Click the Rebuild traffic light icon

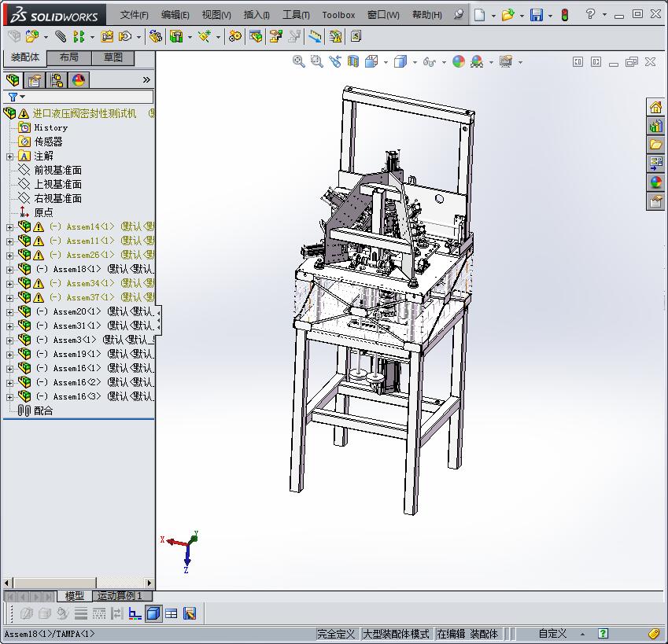coord(565,15)
